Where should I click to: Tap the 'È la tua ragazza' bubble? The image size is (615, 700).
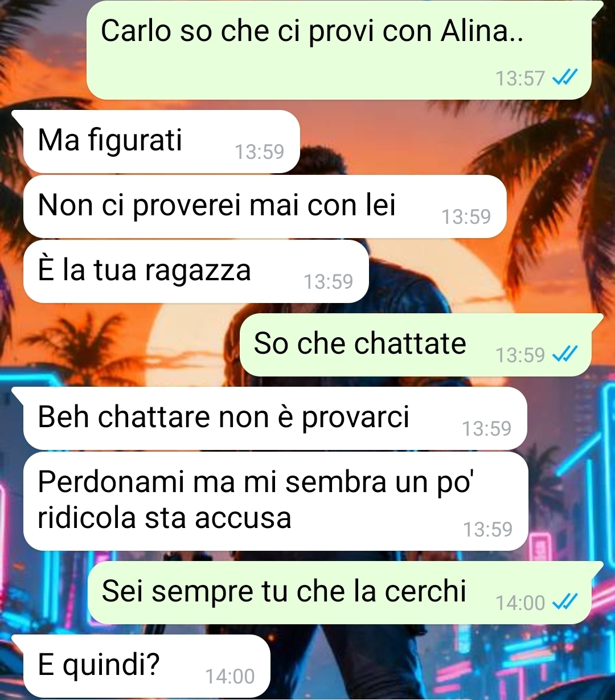196,271
